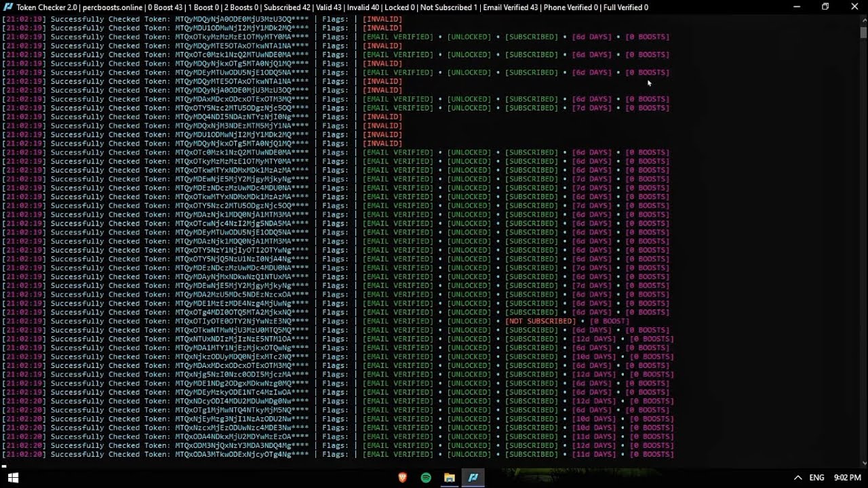Click token MTQxNTUxNDIzMjIzNzE5NTM1OA****

pyautogui.click(x=242, y=339)
